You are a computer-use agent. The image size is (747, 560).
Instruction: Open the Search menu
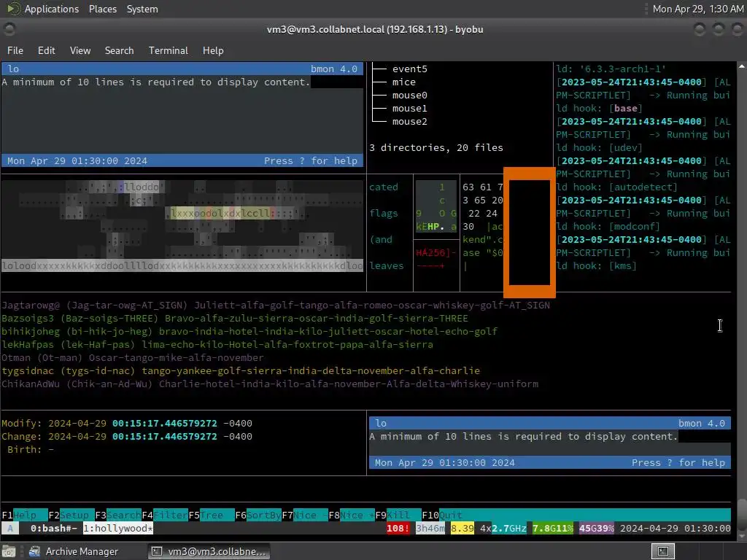coord(119,50)
